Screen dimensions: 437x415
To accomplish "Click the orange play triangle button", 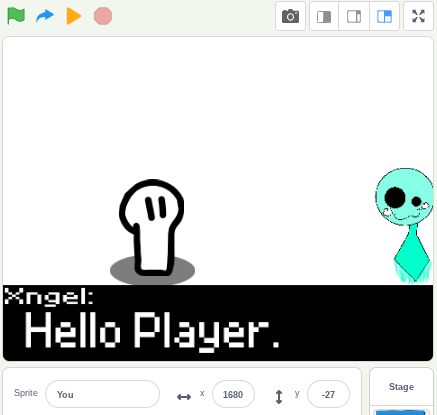I will click(x=74, y=16).
